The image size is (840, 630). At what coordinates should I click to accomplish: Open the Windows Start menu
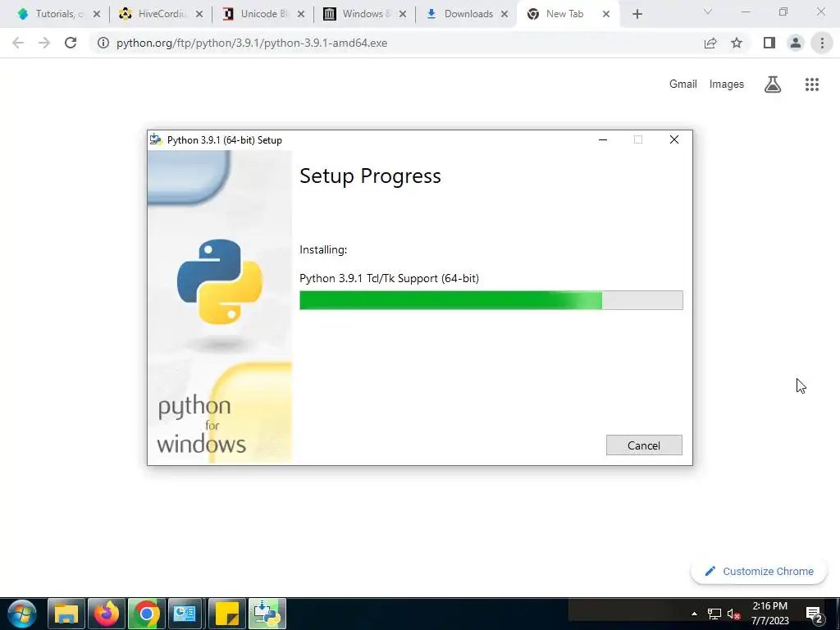point(22,614)
